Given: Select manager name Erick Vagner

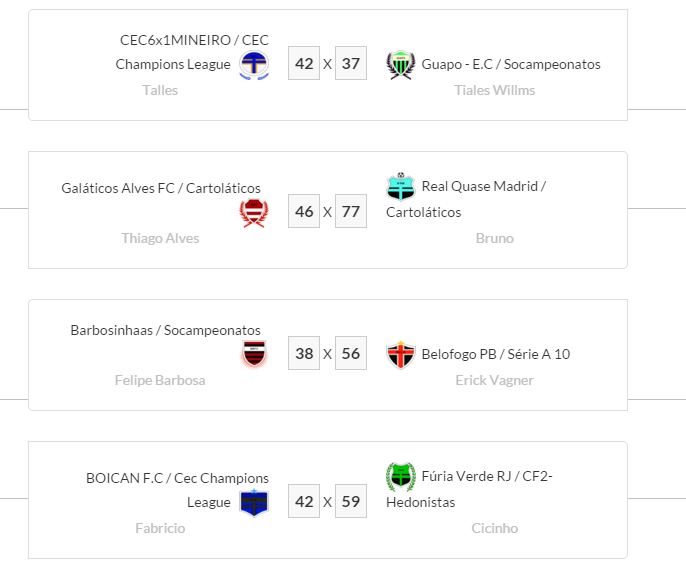Looking at the screenshot, I should [x=494, y=380].
